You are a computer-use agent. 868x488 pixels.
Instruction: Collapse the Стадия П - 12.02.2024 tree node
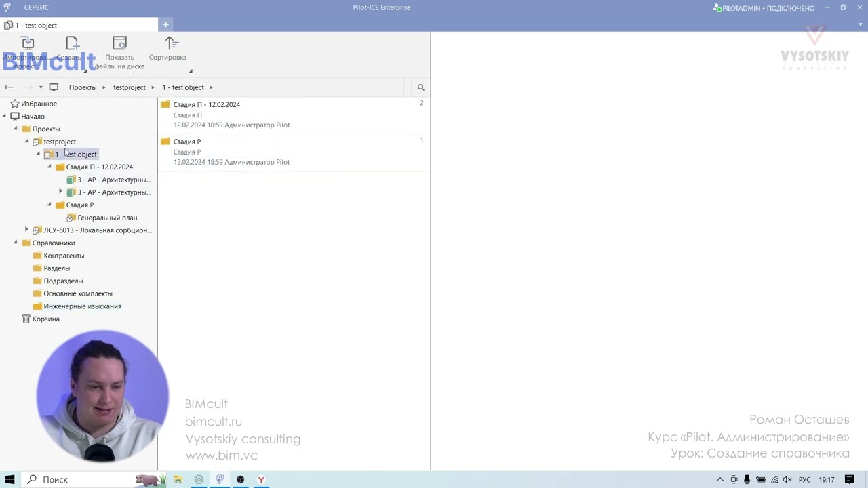[x=50, y=167]
